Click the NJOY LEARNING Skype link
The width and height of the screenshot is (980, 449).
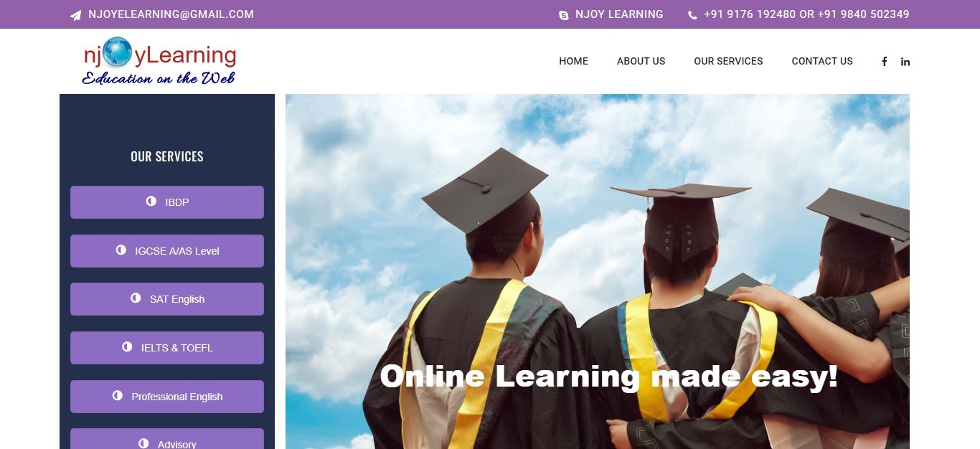[x=619, y=14]
